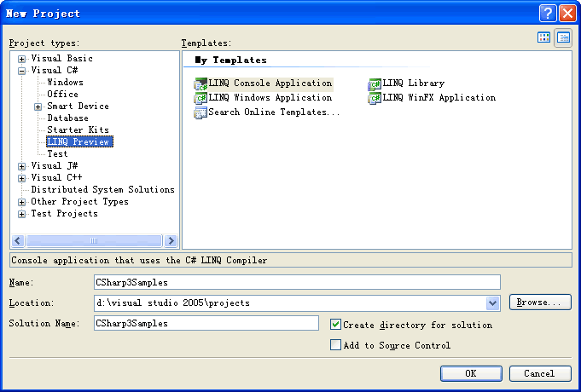The image size is (581, 392).
Task: Open the Location dropdown arrow
Action: (492, 303)
